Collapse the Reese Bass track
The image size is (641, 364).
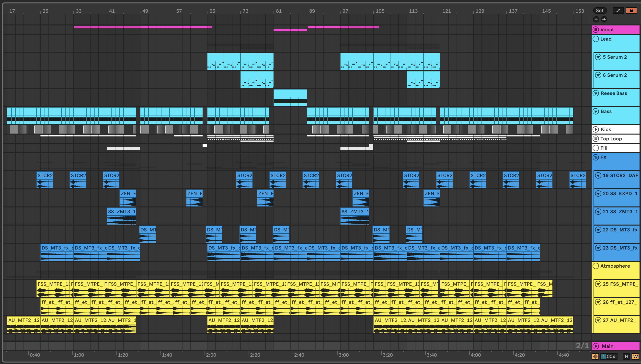pyautogui.click(x=596, y=93)
